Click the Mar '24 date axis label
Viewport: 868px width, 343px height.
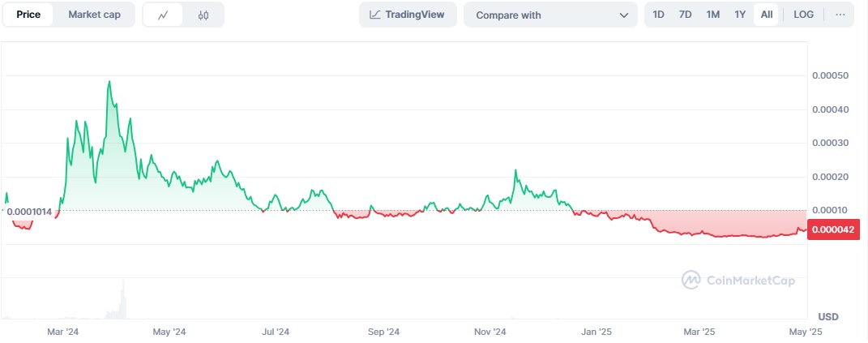click(x=63, y=332)
